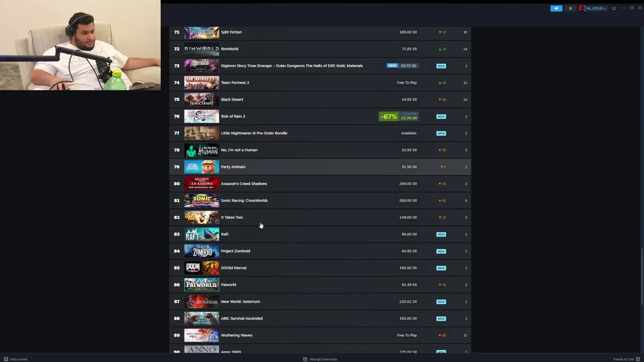Click the 'Sonic Racing: CrossWorlds' title

pos(245,201)
